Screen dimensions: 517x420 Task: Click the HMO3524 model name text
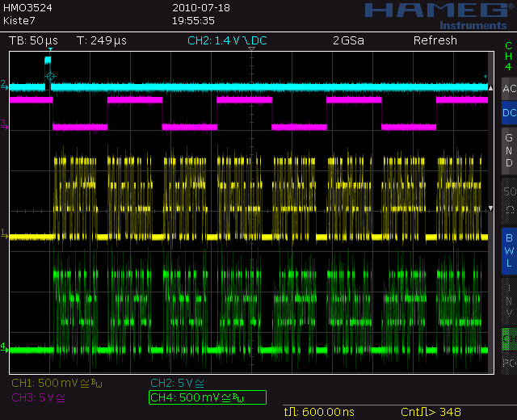(x=27, y=8)
